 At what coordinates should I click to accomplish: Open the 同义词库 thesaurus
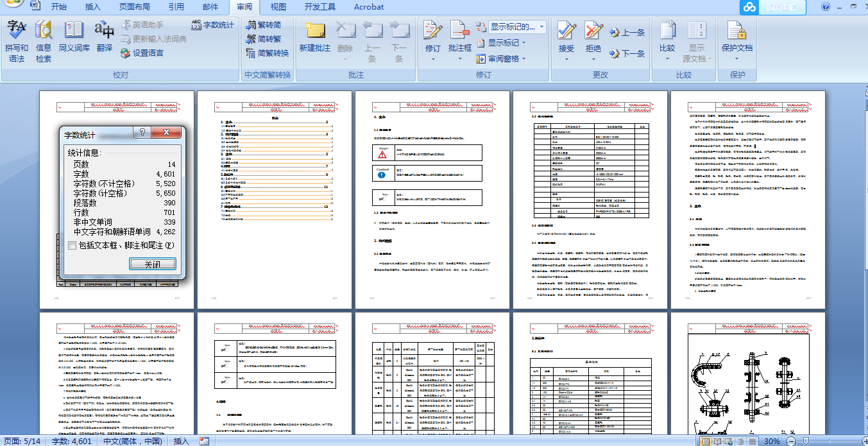74,41
